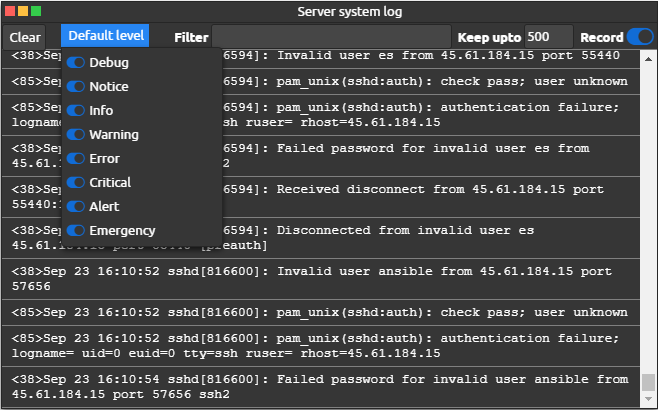Screen dimensions: 658x410
Task: Toggle the Record switch off
Action: (x=638, y=37)
